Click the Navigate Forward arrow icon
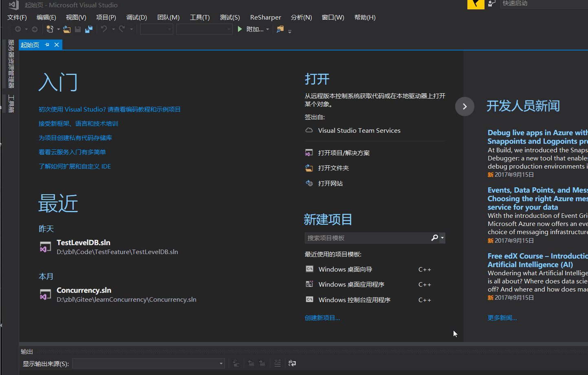The width and height of the screenshot is (588, 375). click(35, 29)
